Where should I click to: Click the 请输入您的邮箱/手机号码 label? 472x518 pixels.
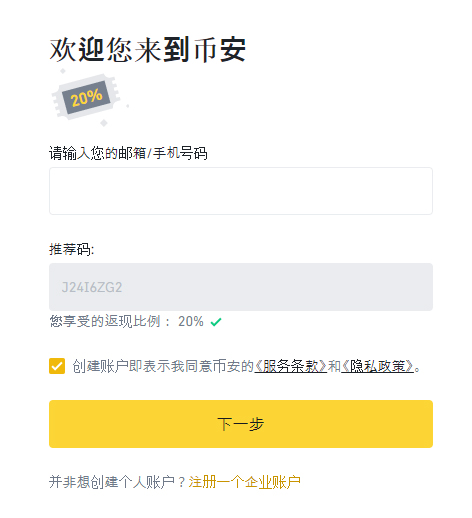(128, 153)
